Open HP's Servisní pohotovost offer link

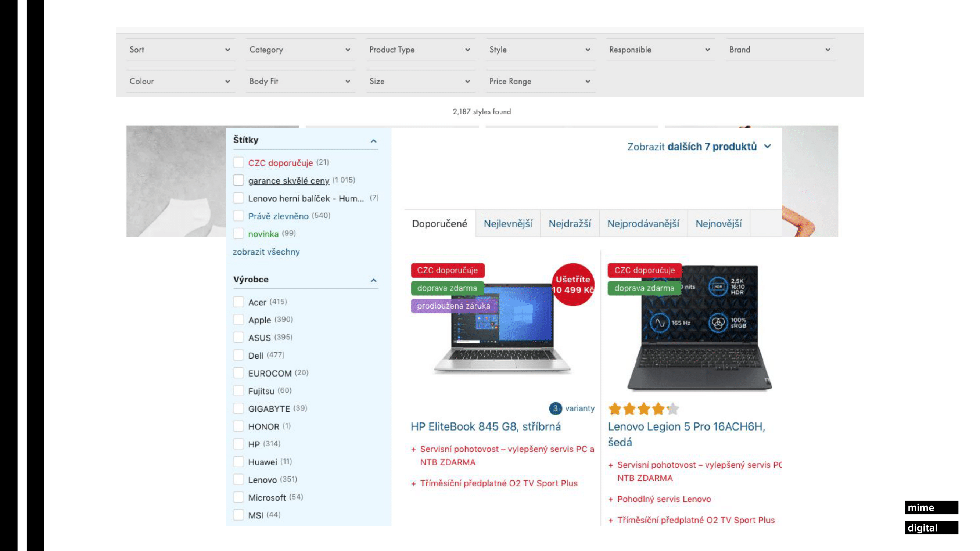507,455
